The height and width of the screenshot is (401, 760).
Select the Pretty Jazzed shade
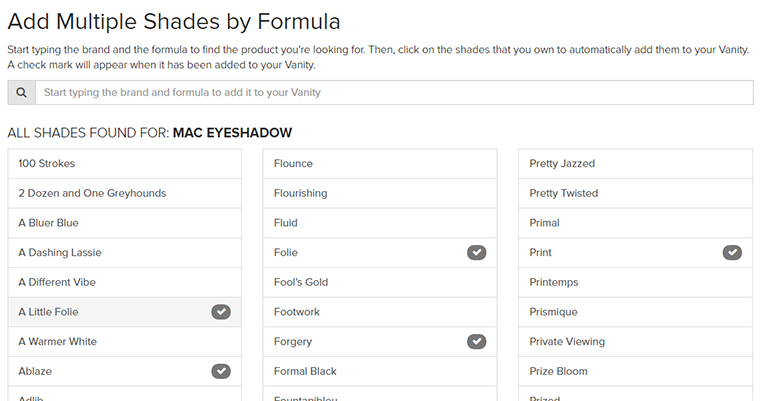coord(635,164)
